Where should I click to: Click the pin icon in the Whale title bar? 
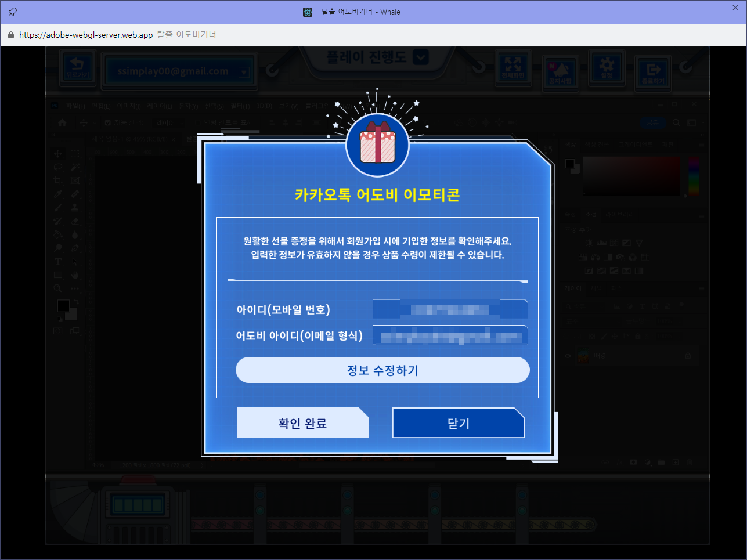pos(12,12)
